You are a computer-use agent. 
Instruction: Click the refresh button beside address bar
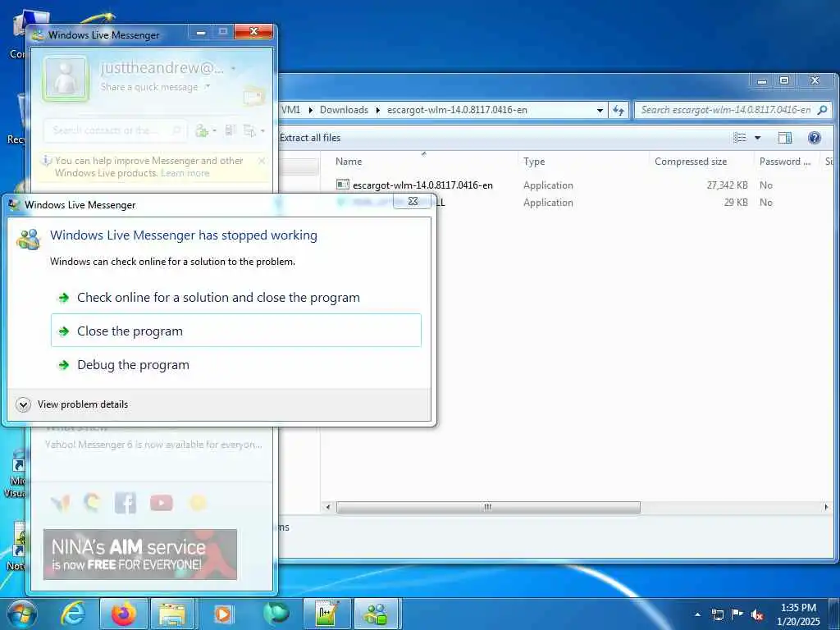coord(619,110)
